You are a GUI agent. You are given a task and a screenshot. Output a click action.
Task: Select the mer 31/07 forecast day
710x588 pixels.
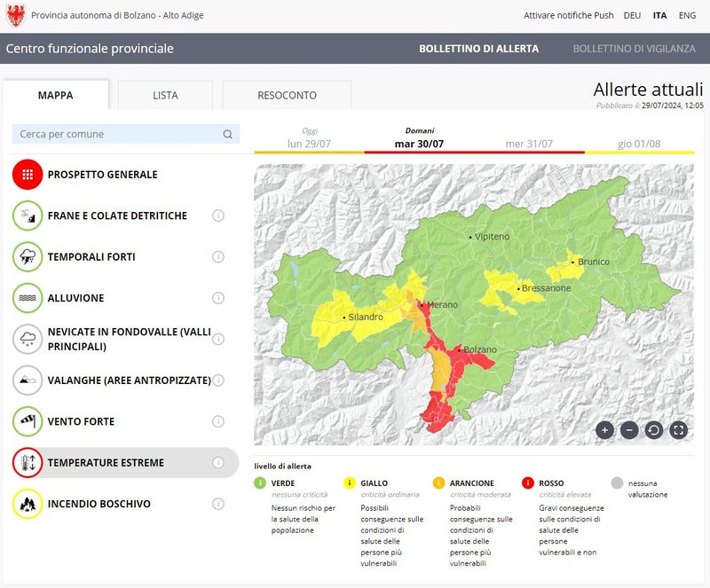point(529,144)
